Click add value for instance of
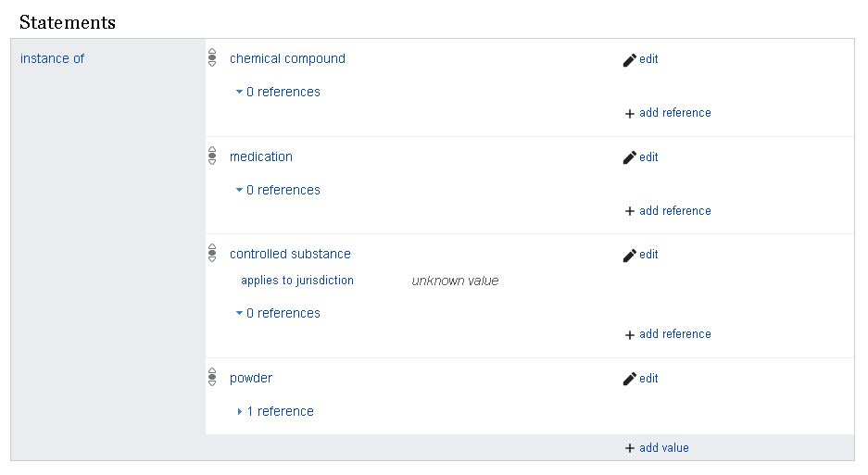 click(x=657, y=448)
